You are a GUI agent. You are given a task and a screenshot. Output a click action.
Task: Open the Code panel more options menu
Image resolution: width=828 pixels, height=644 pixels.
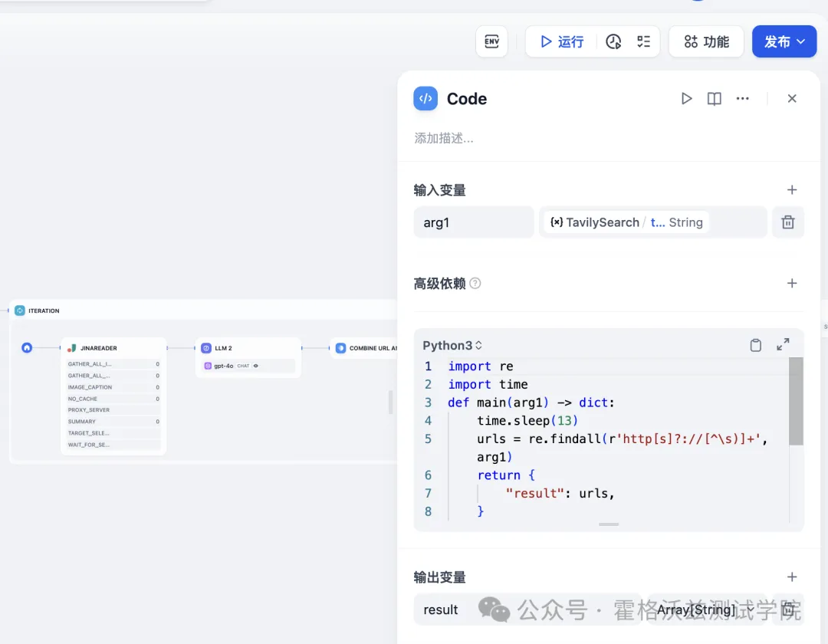[x=742, y=98]
